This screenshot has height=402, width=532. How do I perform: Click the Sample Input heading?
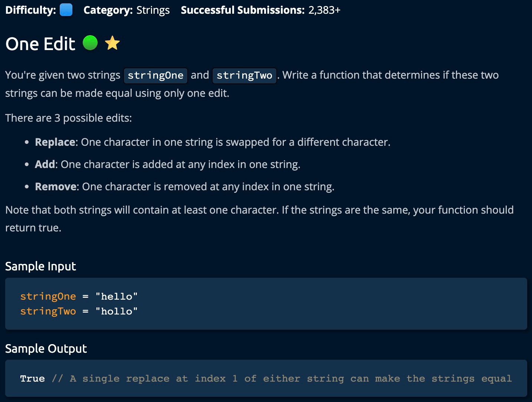pyautogui.click(x=40, y=266)
